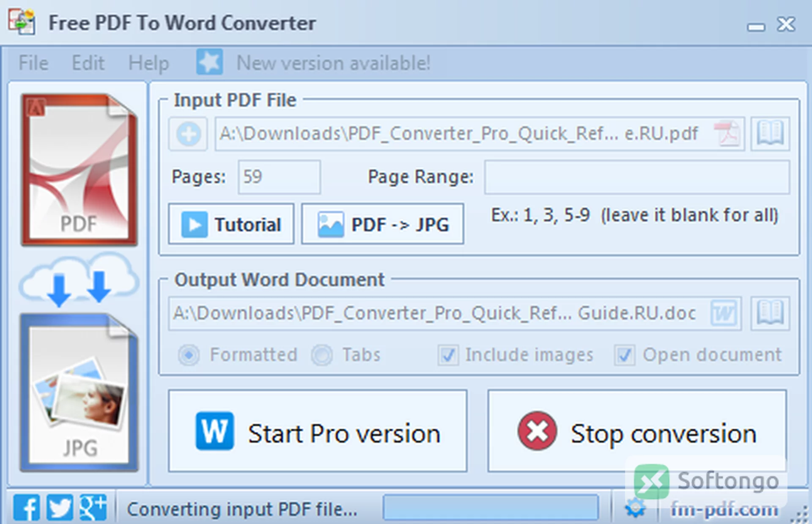Click the Pages count field showing 59
The height and width of the screenshot is (524, 812).
[279, 177]
